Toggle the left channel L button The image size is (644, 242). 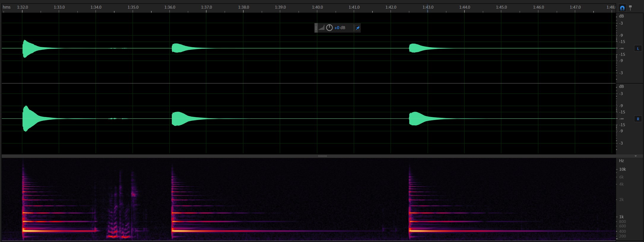[x=638, y=48]
